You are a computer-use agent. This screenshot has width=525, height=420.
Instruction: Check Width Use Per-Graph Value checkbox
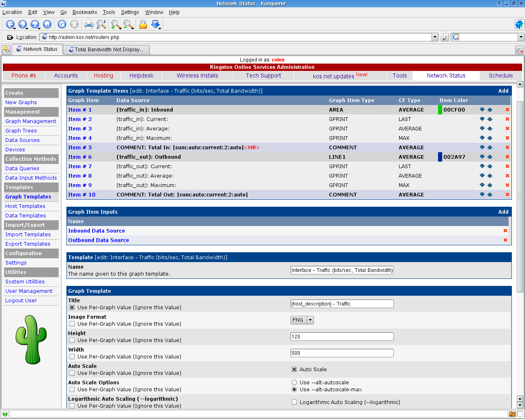pos(72,356)
